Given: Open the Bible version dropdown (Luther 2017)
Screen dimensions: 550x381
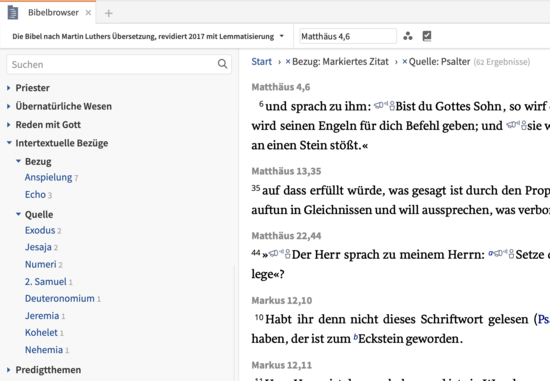Looking at the screenshot, I should pyautogui.click(x=148, y=36).
